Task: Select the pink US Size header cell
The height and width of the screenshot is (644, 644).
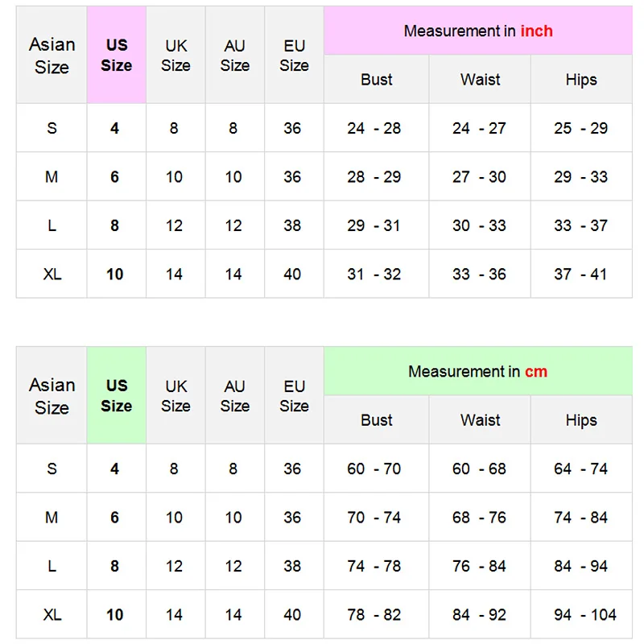Action: pos(116,56)
